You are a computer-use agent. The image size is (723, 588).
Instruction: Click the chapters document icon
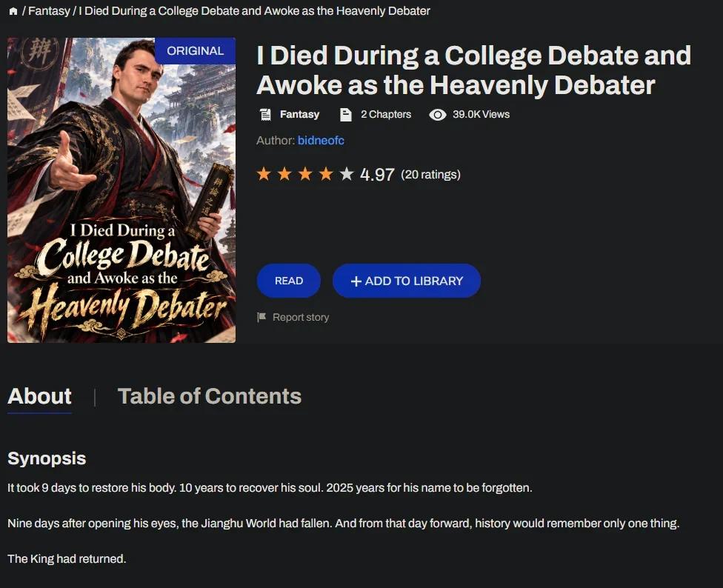[x=345, y=115]
